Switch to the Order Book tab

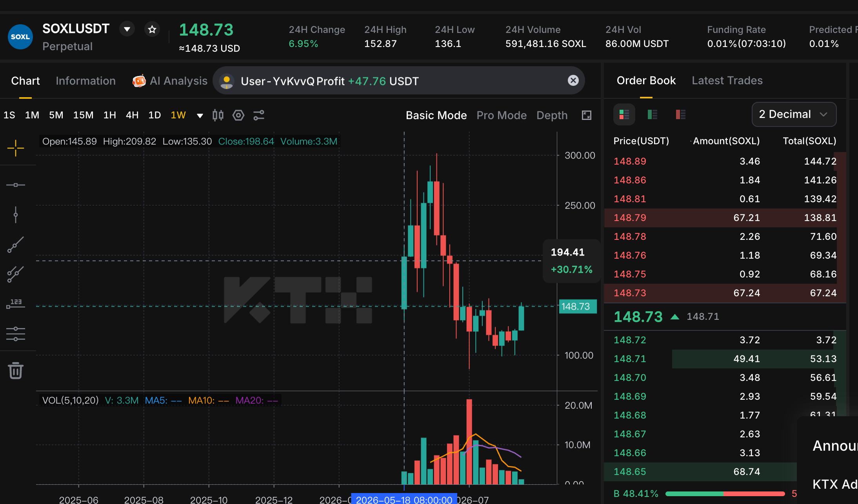(646, 80)
